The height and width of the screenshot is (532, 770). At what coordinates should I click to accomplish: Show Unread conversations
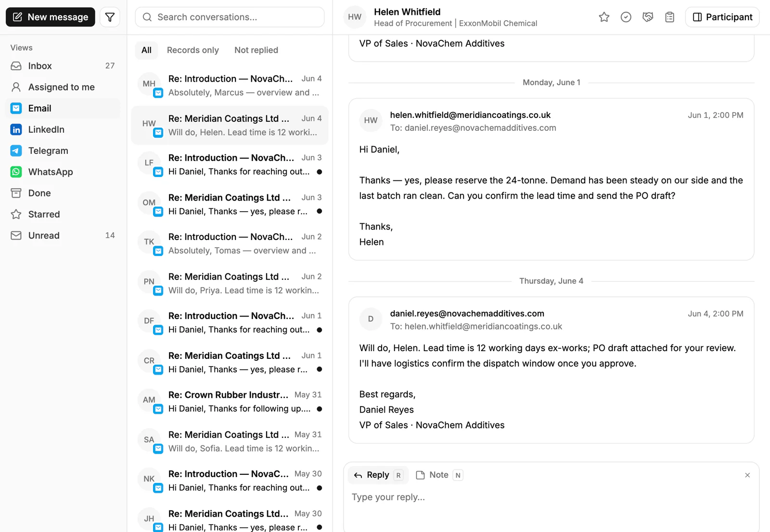tap(63, 235)
